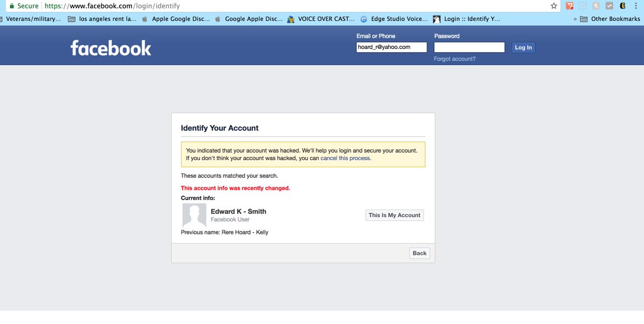Click the URL in the address bar
644x324 pixels.
click(112, 6)
